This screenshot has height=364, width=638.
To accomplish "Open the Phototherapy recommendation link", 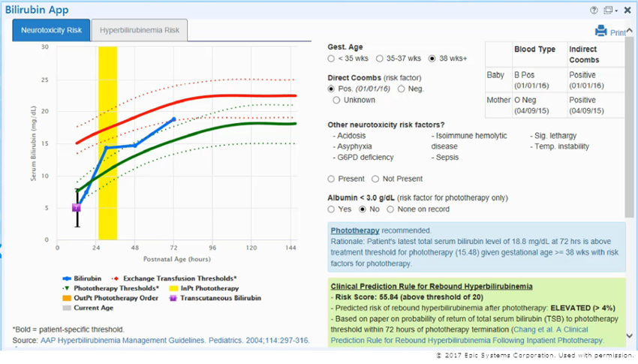I will coord(355,230).
